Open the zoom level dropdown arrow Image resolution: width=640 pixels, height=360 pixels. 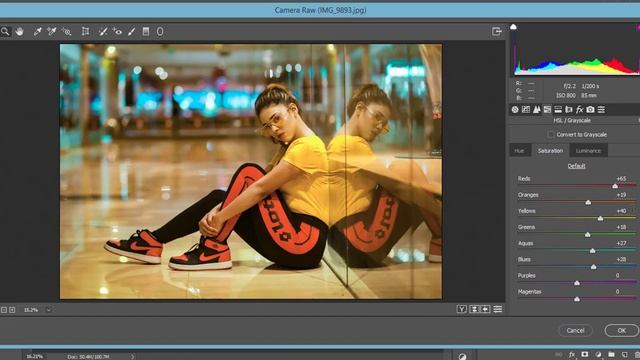(x=49, y=310)
